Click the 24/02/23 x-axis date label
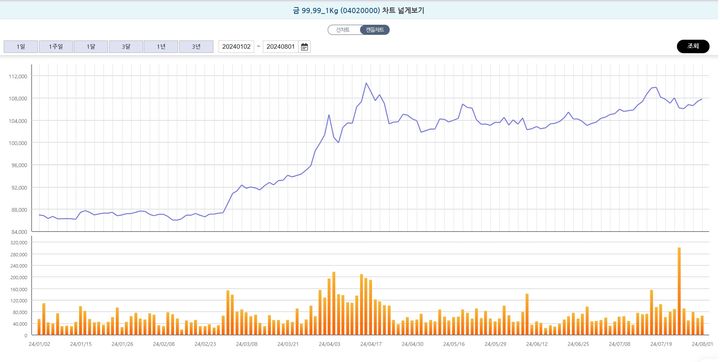Viewport: 720px width, 362px height. point(205,344)
